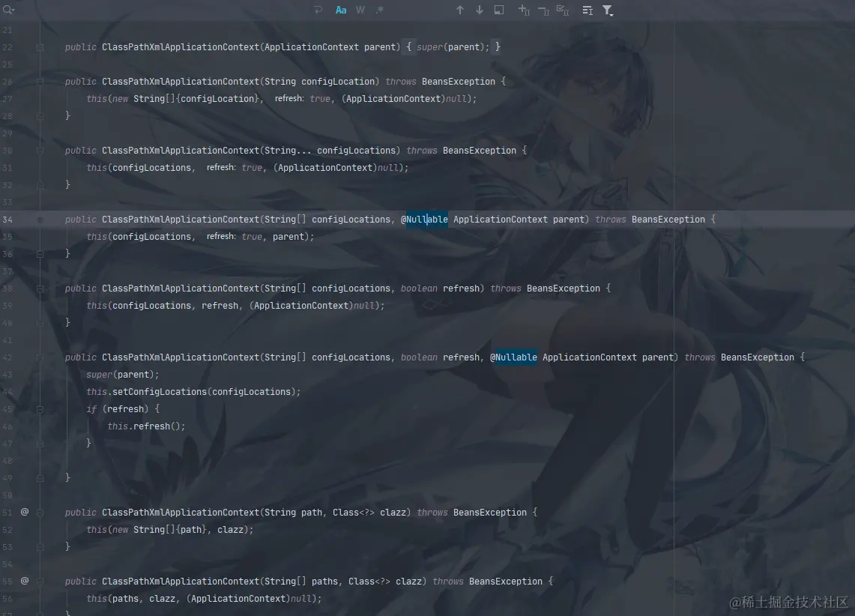Click line number 42 in the gutter

[7, 357]
